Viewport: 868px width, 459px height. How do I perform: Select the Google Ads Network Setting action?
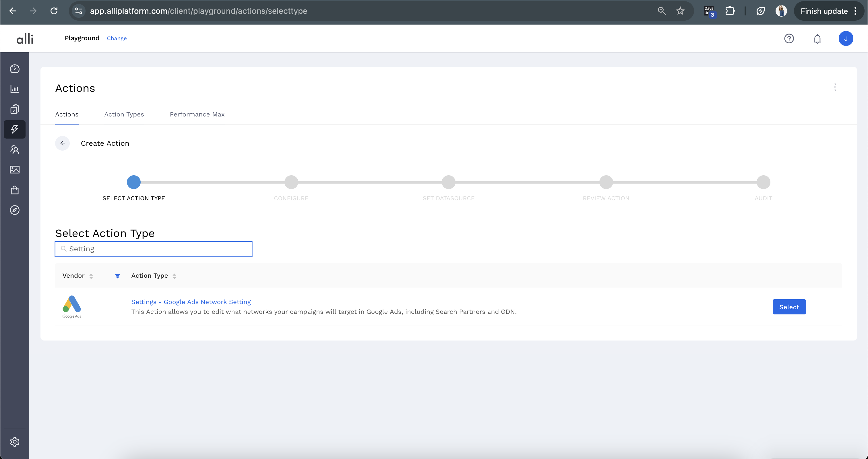pos(789,307)
